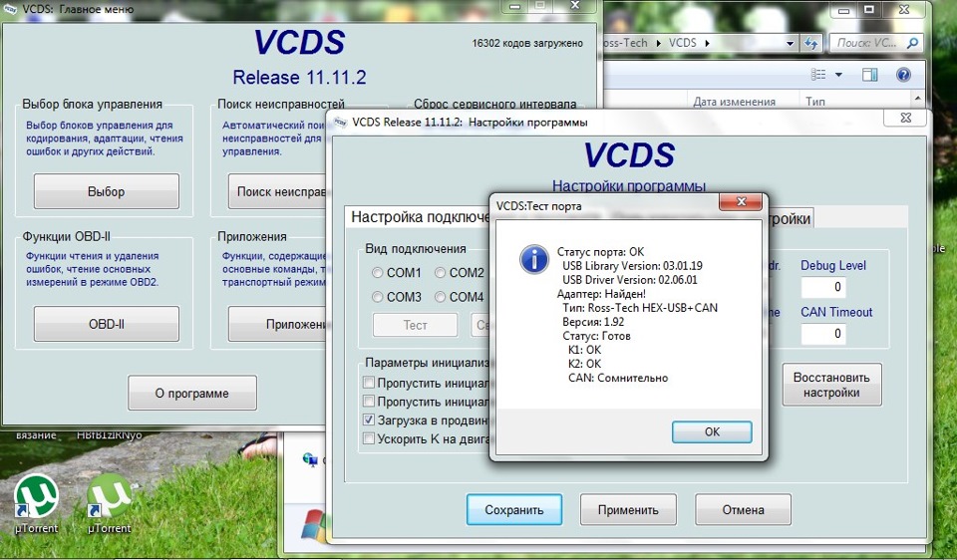957x560 pixels.
Task: Toggle Ускорить К на двигателе checkbox
Action: pos(369,438)
